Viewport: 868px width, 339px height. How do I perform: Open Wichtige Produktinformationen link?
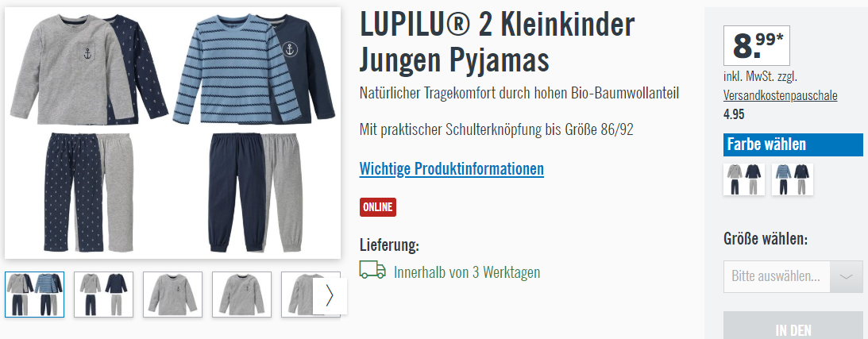coord(452,168)
